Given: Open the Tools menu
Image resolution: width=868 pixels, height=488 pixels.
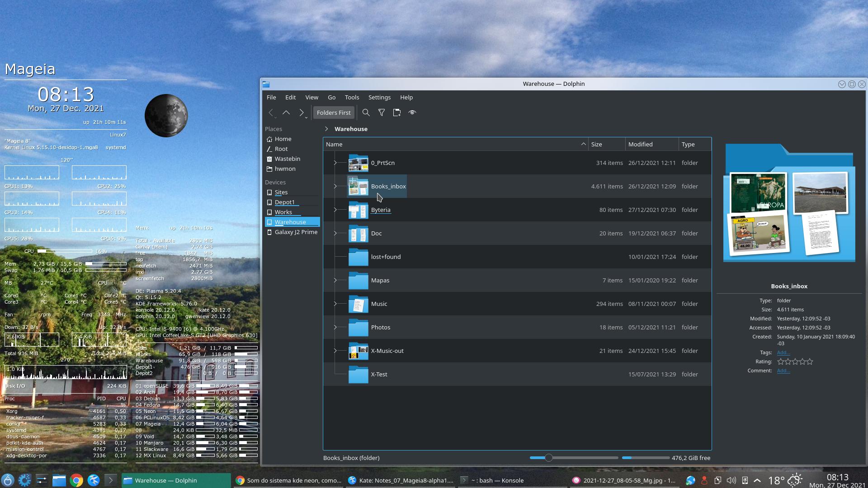Looking at the screenshot, I should click(x=352, y=97).
